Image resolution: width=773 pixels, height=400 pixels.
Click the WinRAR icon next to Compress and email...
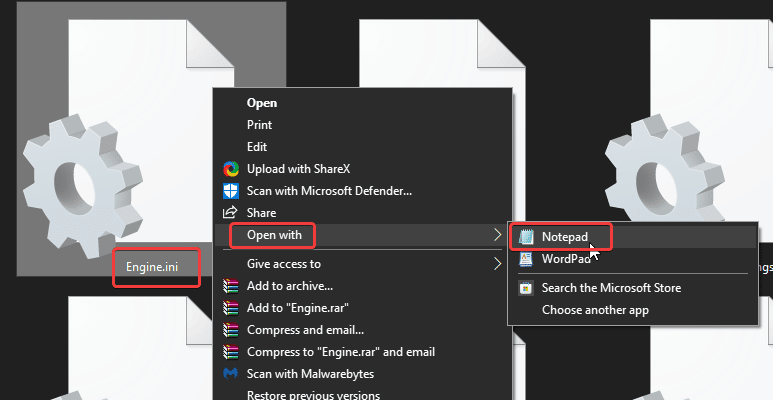coord(231,330)
